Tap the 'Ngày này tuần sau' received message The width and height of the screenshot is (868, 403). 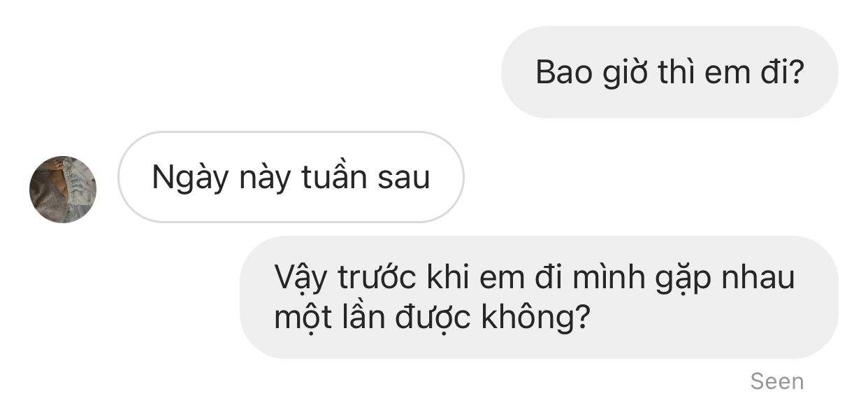(x=291, y=177)
